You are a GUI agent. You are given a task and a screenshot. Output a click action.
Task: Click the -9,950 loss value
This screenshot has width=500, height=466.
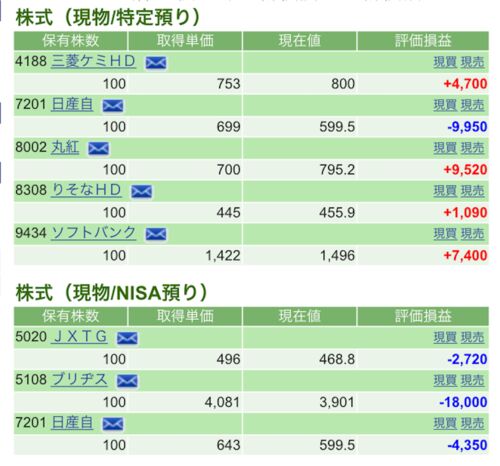point(467,127)
